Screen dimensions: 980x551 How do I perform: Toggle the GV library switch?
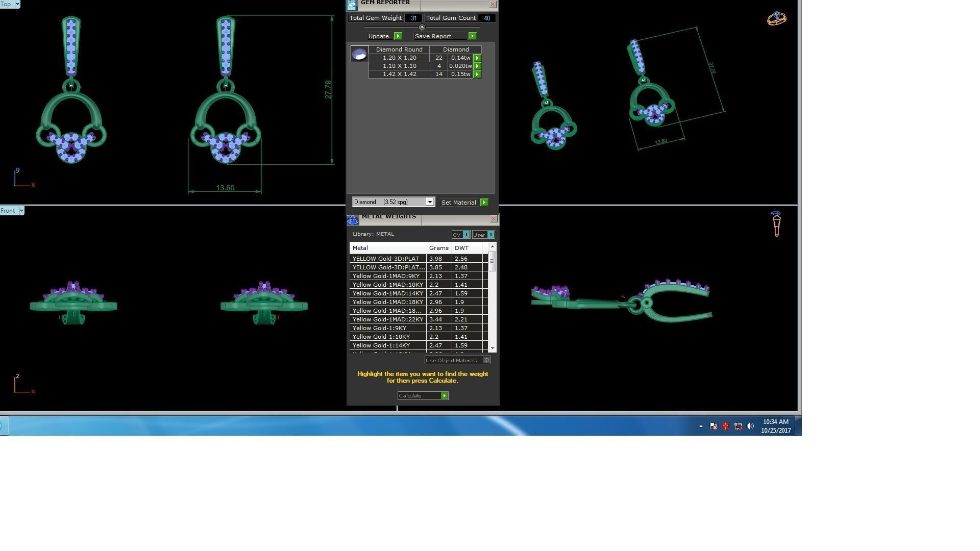[x=466, y=235]
